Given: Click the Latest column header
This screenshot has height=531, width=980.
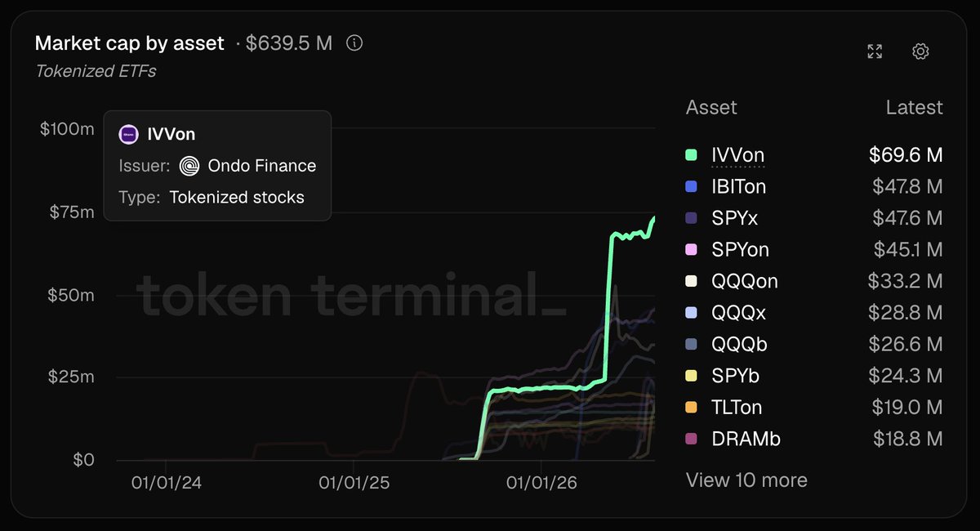Looking at the screenshot, I should tap(914, 107).
